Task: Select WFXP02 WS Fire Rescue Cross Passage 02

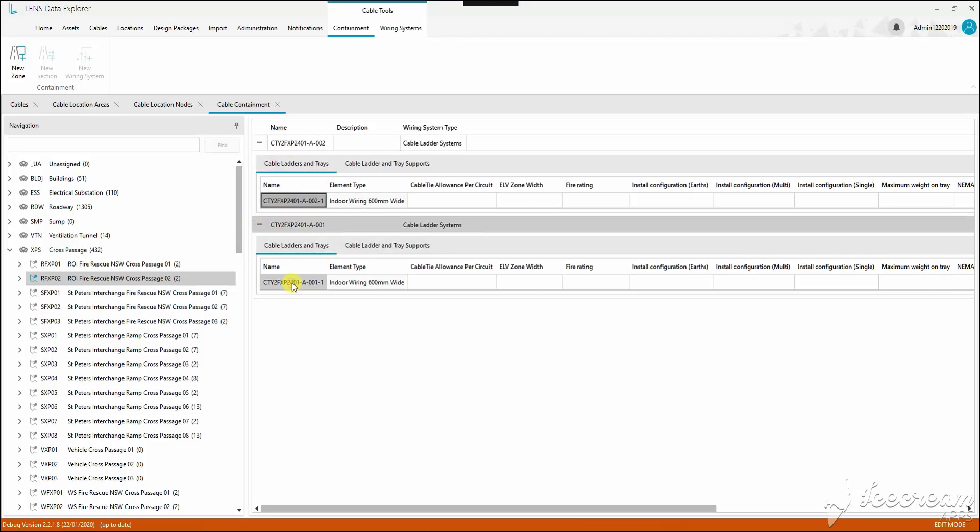Action: pyautogui.click(x=110, y=507)
